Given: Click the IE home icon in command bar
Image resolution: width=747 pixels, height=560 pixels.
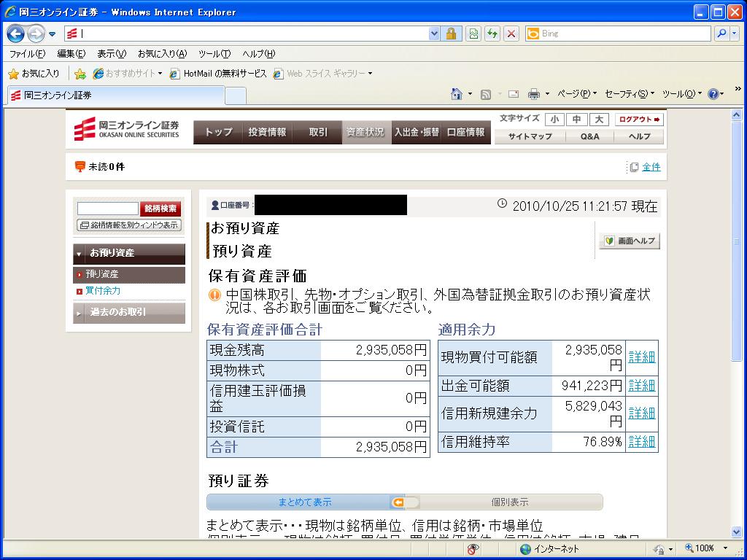Looking at the screenshot, I should pos(457,94).
